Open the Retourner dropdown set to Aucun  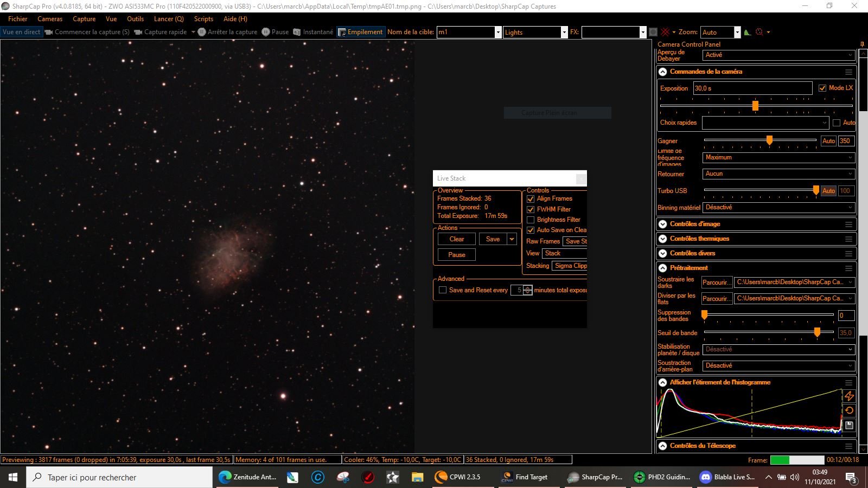[x=778, y=174]
